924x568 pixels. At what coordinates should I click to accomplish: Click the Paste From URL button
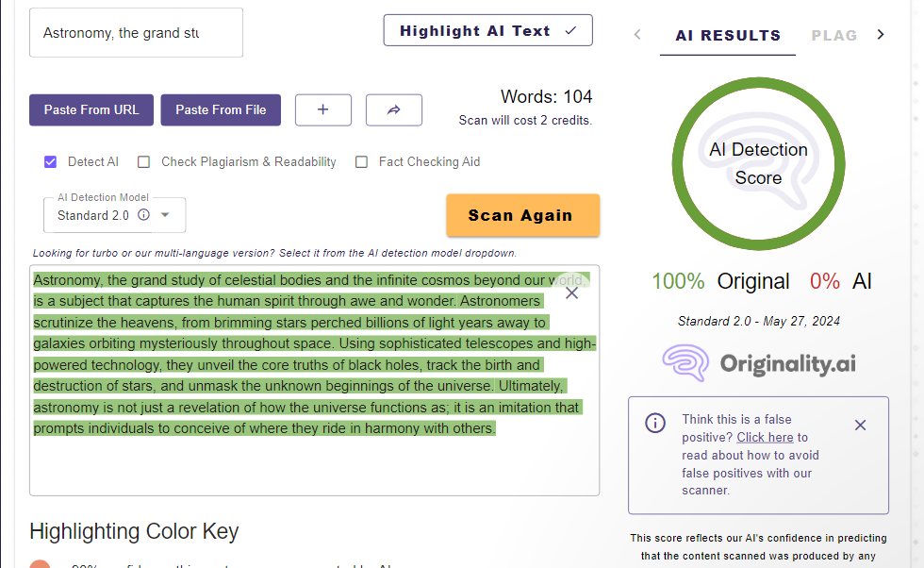pyautogui.click(x=91, y=109)
